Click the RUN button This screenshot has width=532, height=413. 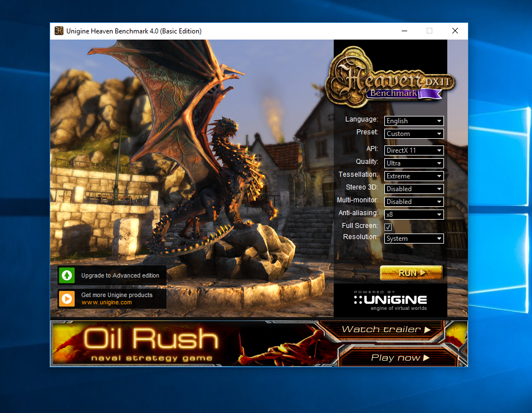click(x=411, y=273)
